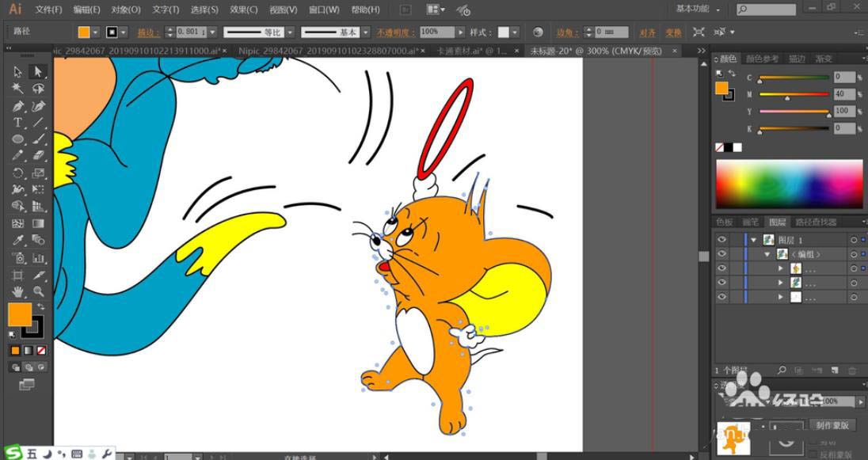
Task: Click the change screen mode icon
Action: click(27, 384)
